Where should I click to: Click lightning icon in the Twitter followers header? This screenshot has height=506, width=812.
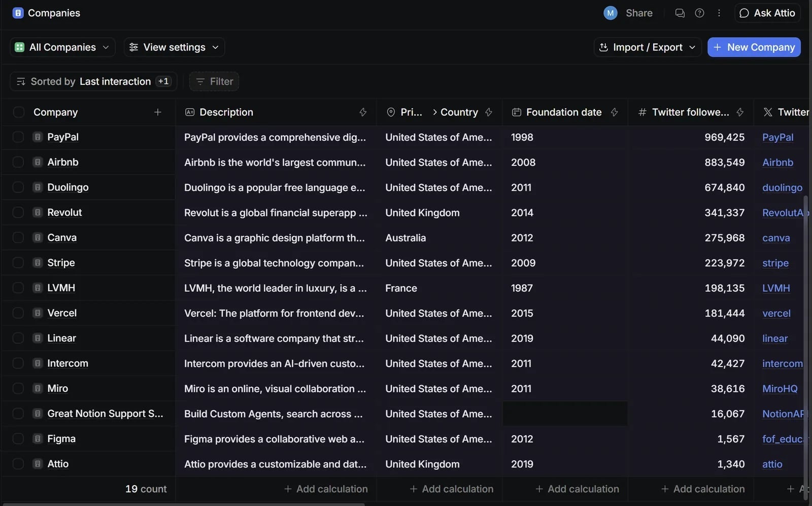[x=740, y=112]
